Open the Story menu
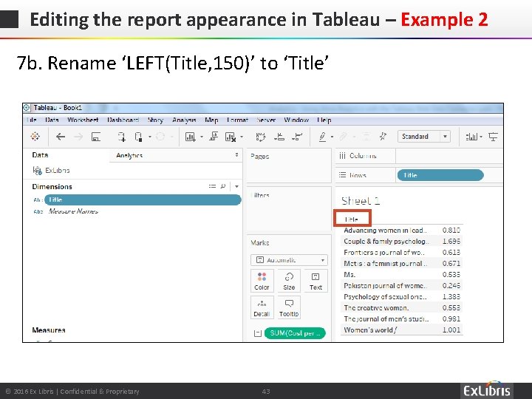The width and height of the screenshot is (532, 399). [x=155, y=120]
